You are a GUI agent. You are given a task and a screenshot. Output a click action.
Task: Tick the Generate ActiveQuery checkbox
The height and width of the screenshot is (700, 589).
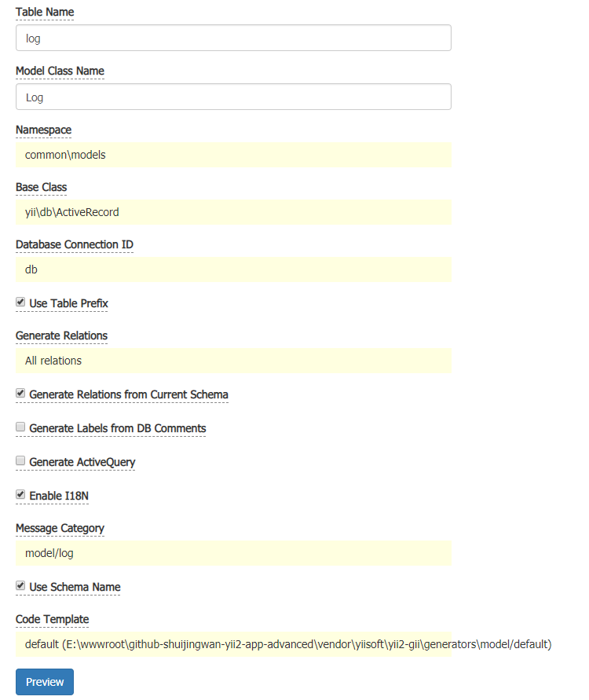click(21, 461)
